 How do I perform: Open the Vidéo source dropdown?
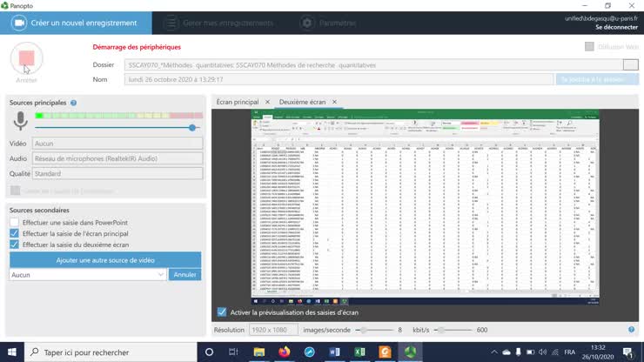[117, 143]
